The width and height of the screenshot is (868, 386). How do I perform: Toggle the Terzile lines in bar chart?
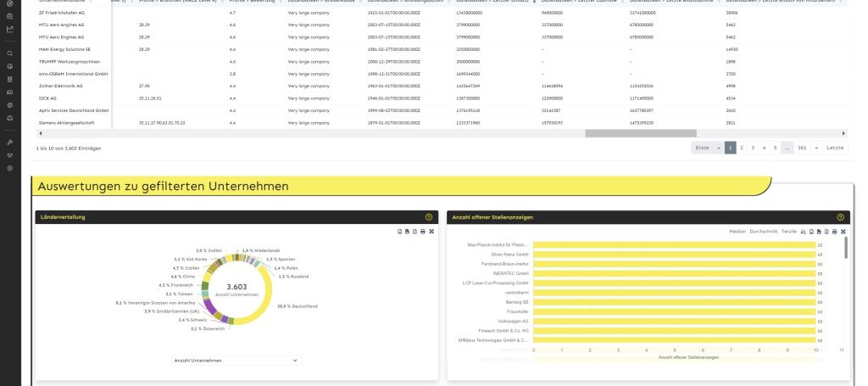[x=789, y=232]
